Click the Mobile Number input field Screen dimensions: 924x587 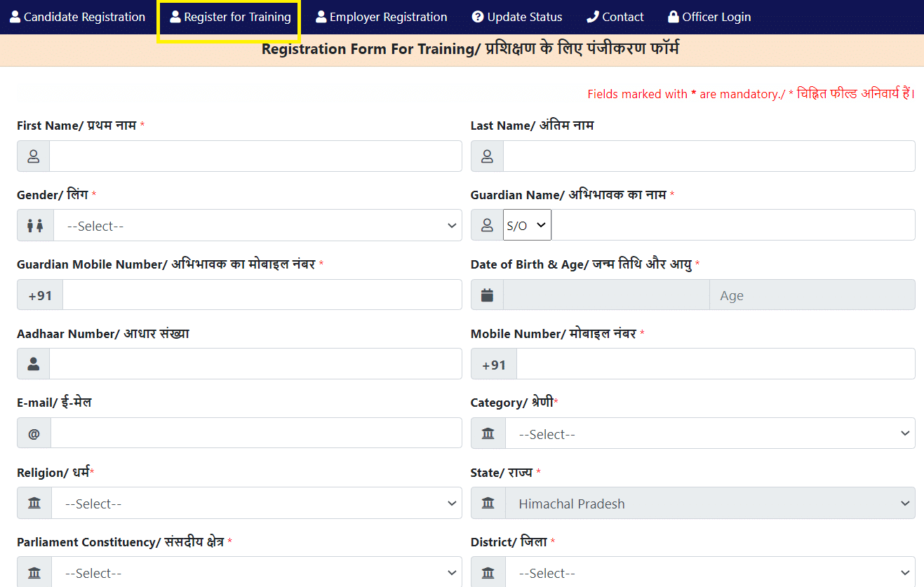[x=715, y=365]
